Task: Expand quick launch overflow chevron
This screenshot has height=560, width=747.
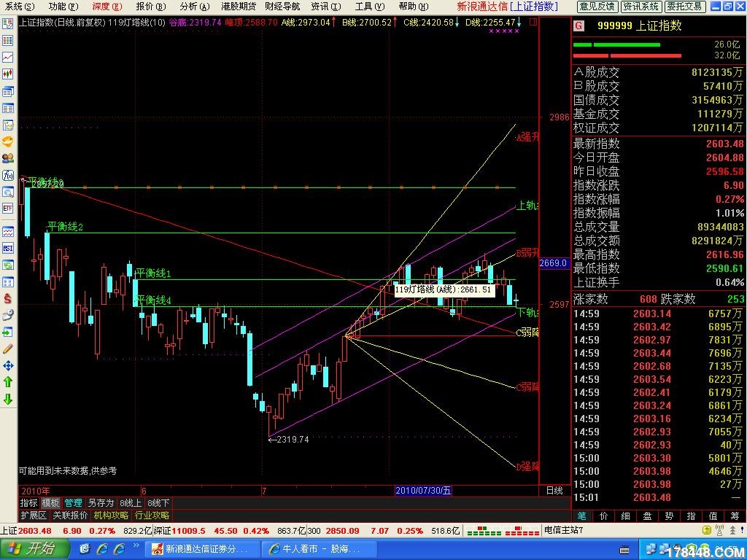Action: point(135,545)
